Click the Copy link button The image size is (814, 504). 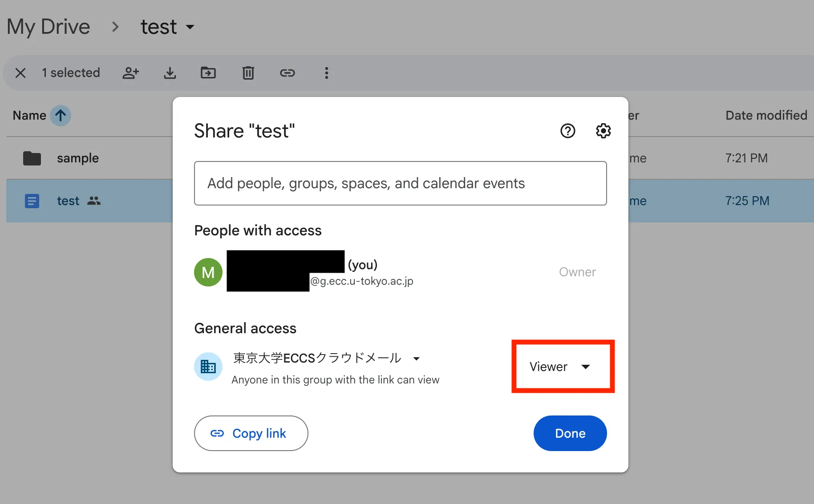click(x=251, y=433)
